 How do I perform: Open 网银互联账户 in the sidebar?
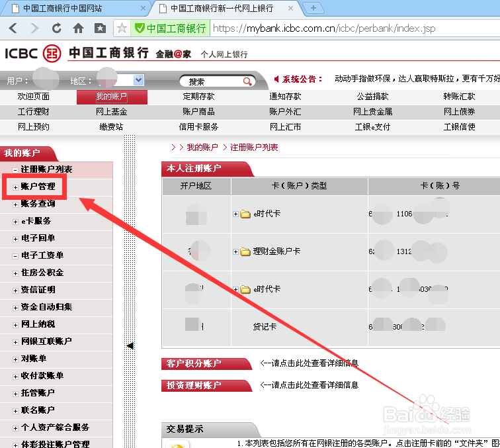[x=46, y=341]
